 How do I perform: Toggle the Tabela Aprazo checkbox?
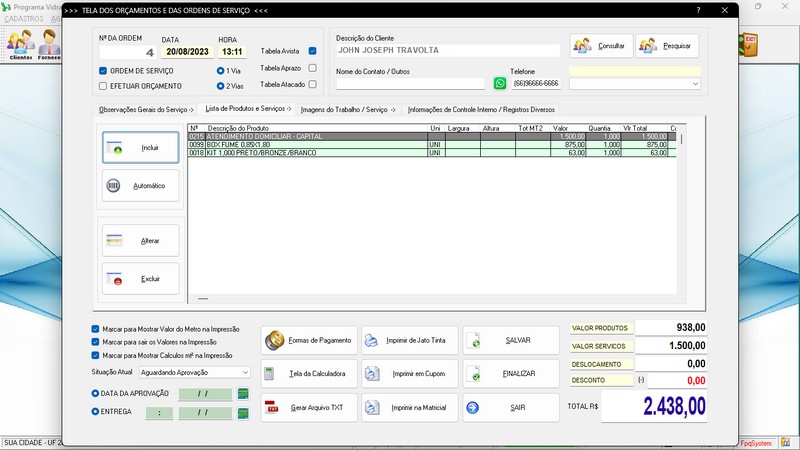(x=313, y=68)
